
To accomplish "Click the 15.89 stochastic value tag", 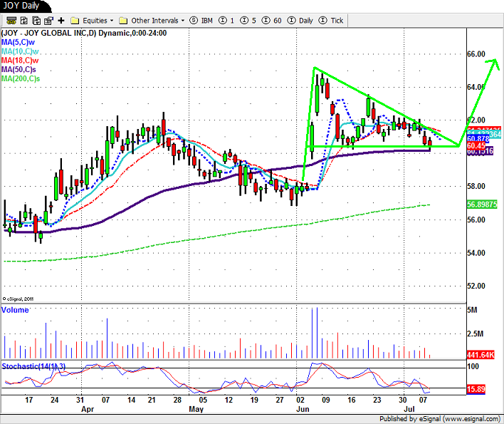I will [476, 389].
